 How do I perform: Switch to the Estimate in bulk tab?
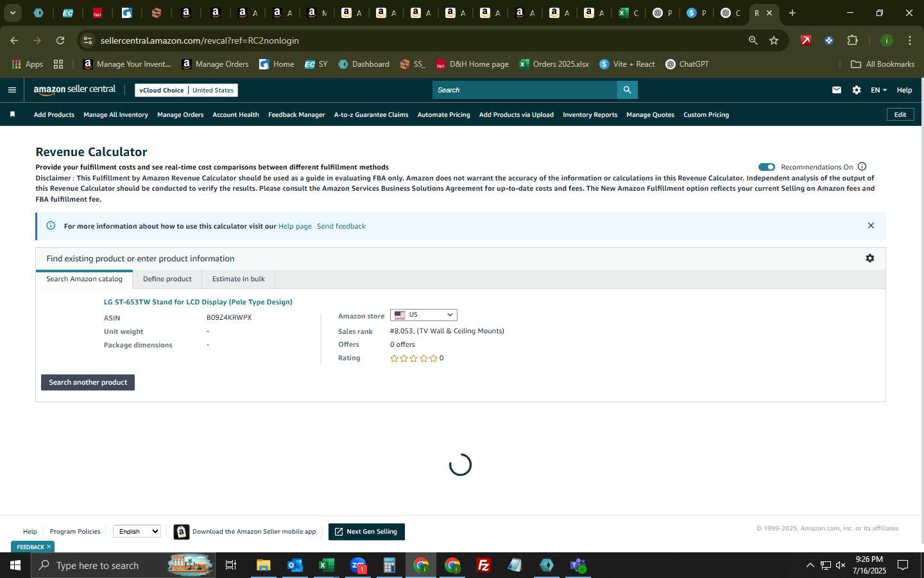tap(239, 279)
